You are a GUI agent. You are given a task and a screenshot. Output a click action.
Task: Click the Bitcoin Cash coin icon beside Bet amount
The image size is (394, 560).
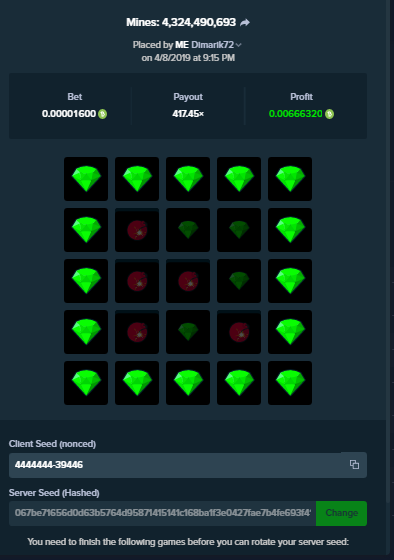(103, 114)
